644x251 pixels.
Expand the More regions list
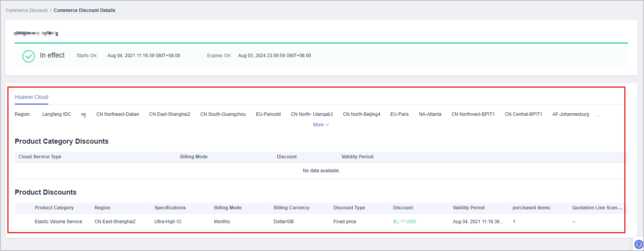tap(321, 125)
